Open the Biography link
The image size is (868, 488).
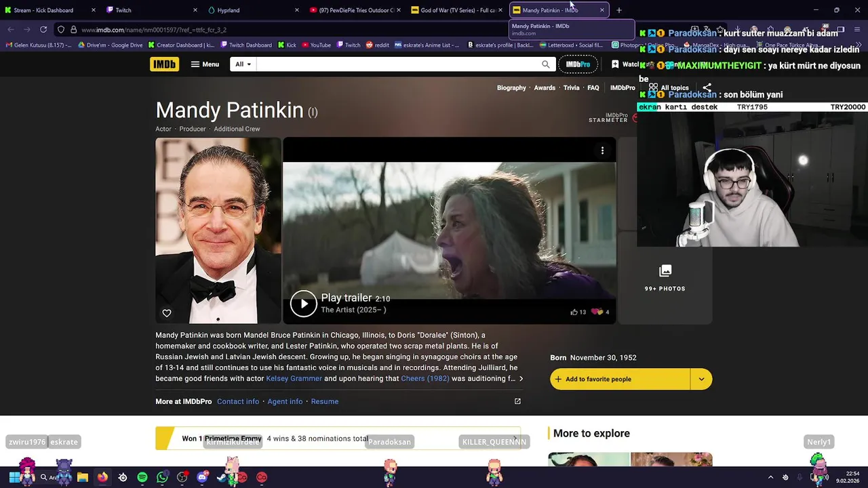point(511,88)
